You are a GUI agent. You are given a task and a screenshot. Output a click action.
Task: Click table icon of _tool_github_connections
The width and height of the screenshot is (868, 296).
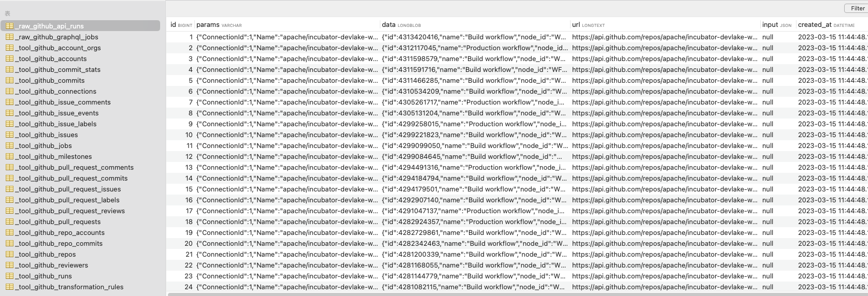[x=9, y=91]
